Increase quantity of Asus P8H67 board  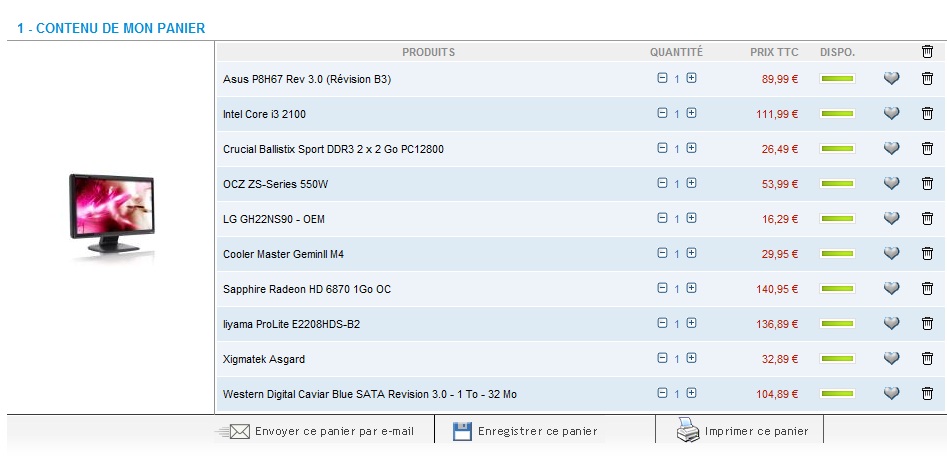pyautogui.click(x=691, y=78)
